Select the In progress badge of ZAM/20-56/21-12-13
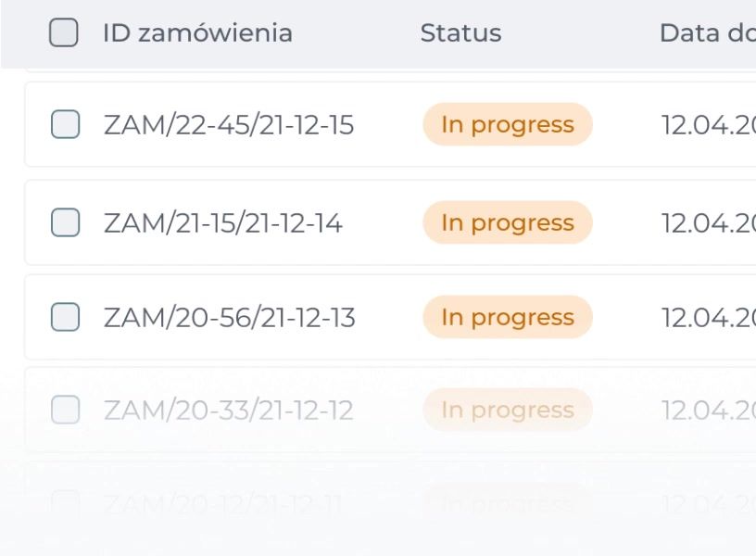The width and height of the screenshot is (756, 556). [507, 317]
